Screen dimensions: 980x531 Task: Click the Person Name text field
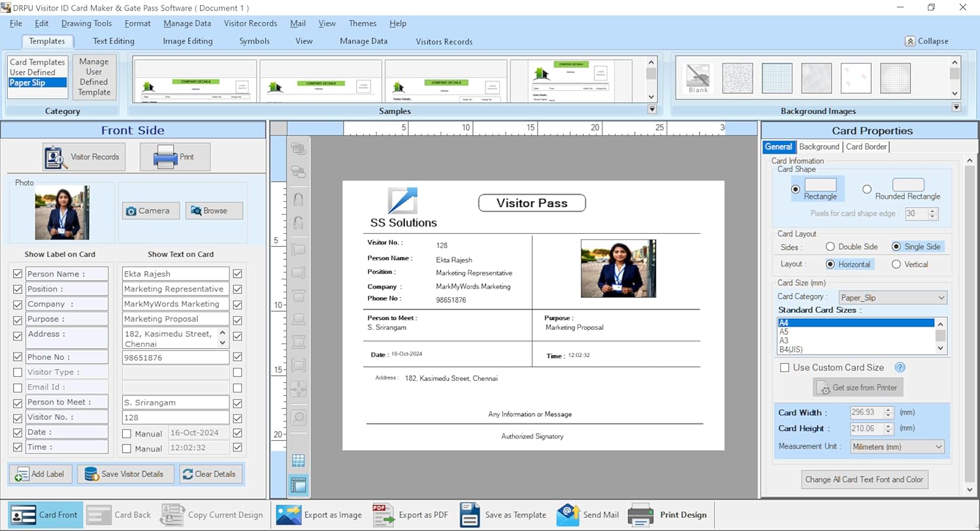click(175, 274)
